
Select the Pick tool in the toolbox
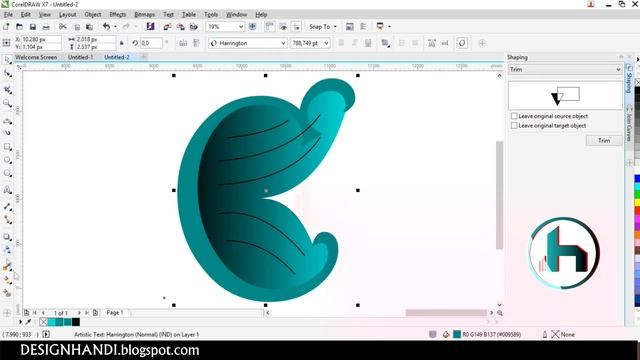[x=7, y=60]
